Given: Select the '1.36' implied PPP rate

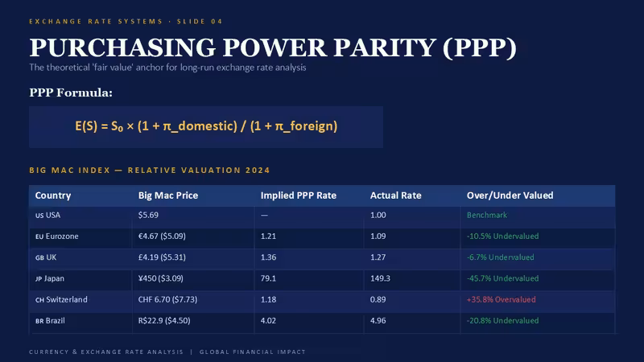Looking at the screenshot, I should pos(268,257).
